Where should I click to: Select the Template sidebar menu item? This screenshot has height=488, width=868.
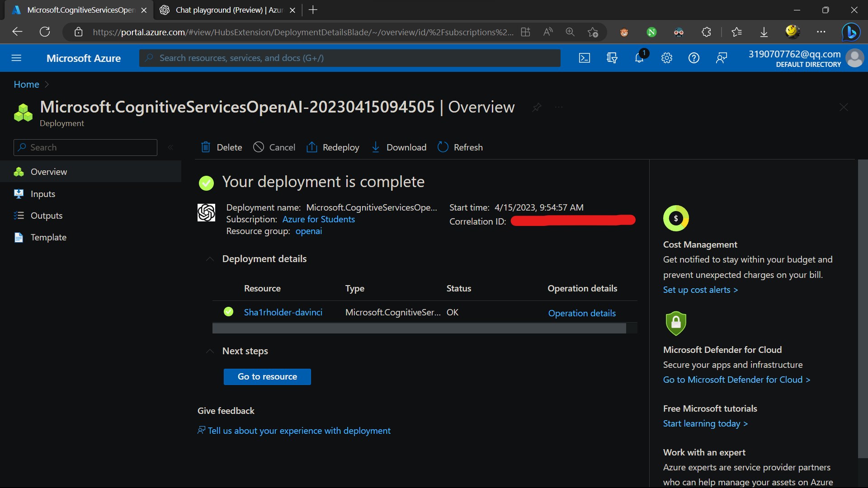(48, 237)
